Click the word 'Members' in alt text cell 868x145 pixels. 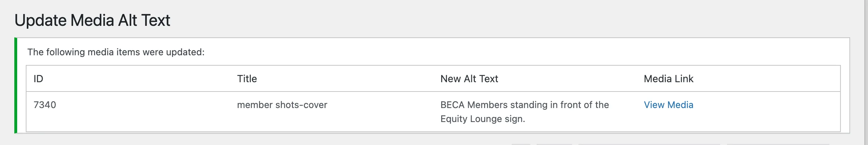pos(487,105)
